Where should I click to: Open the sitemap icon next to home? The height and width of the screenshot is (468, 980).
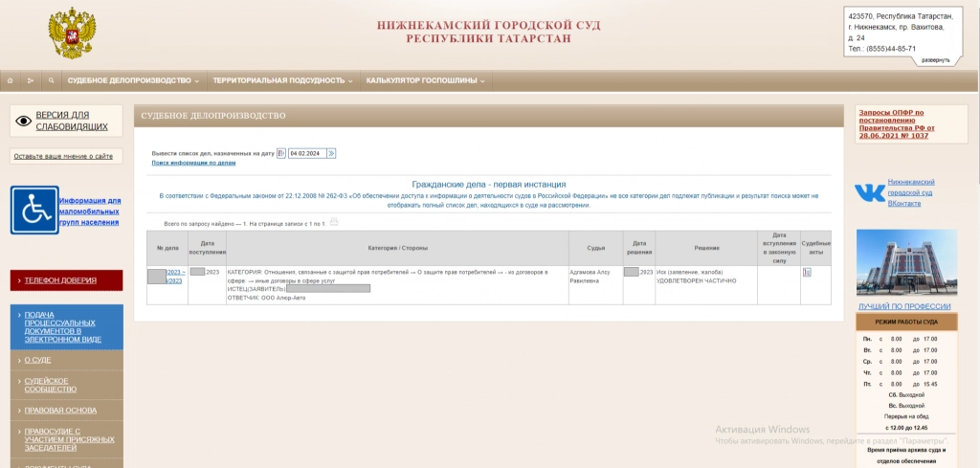coord(30,80)
